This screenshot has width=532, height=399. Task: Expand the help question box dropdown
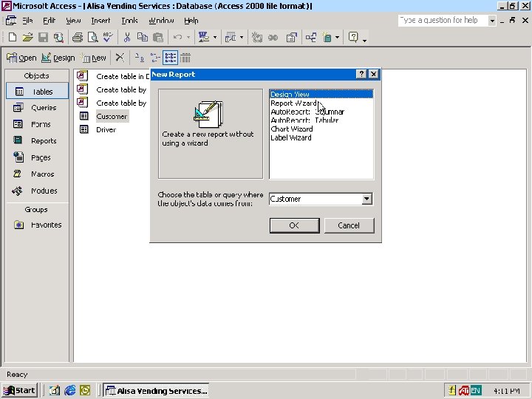coord(492,21)
